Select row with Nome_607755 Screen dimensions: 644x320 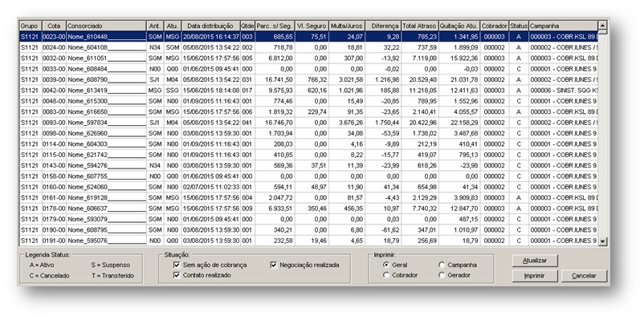click(308, 176)
